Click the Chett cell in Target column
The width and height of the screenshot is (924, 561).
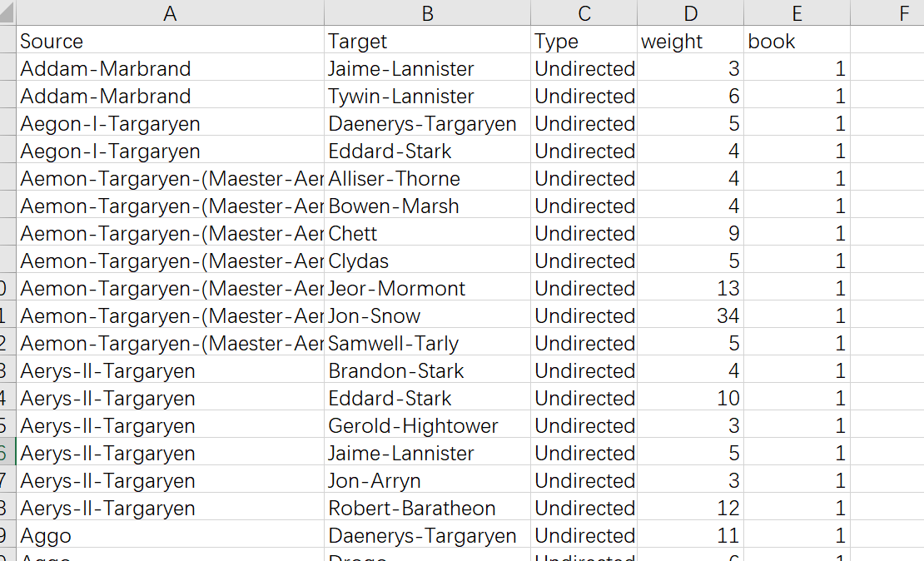coord(428,232)
